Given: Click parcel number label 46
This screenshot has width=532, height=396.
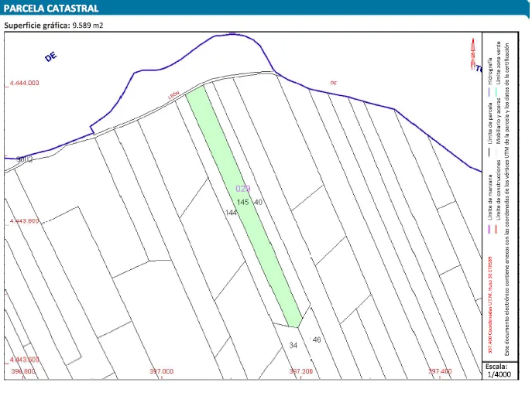Looking at the screenshot, I should (x=316, y=340).
